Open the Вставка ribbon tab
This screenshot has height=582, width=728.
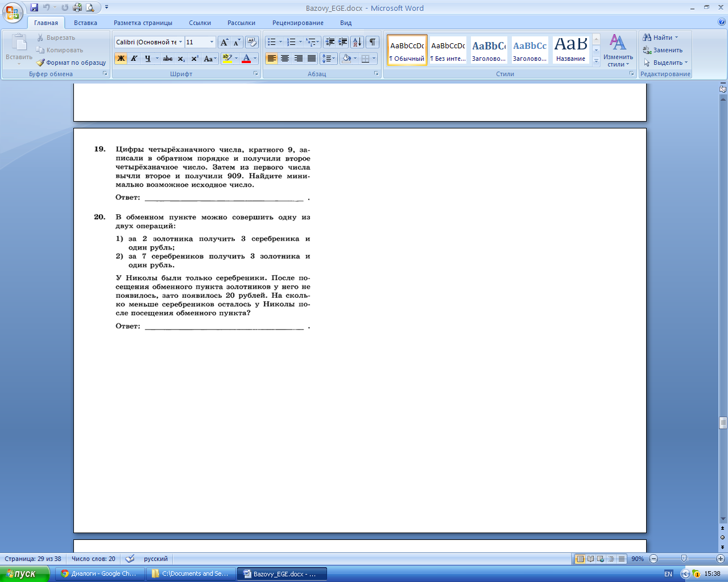coord(85,23)
